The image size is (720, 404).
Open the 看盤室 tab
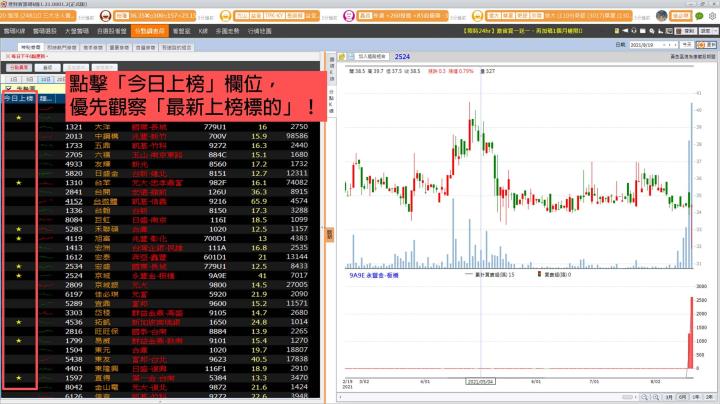pos(181,31)
